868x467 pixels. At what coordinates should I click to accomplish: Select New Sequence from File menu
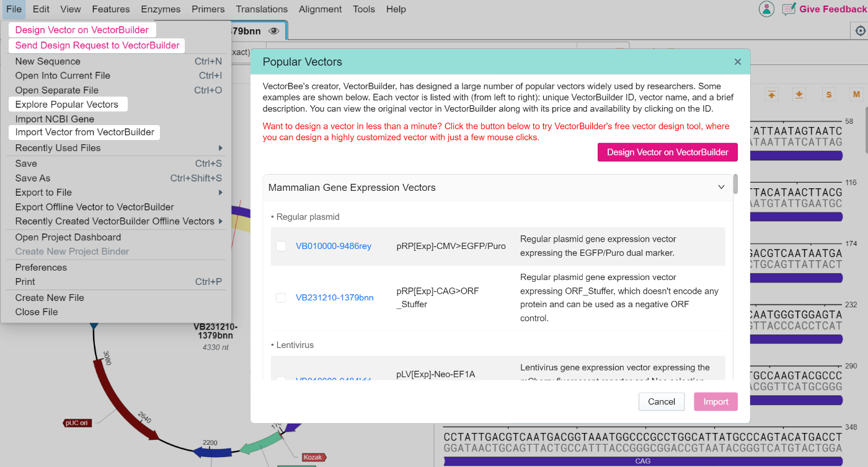116,61
